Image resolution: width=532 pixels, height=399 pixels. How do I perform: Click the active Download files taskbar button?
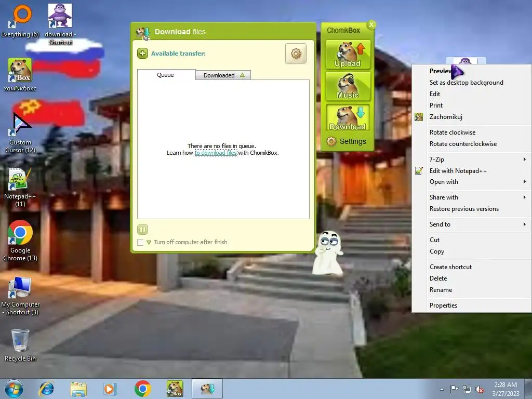pyautogui.click(x=207, y=389)
